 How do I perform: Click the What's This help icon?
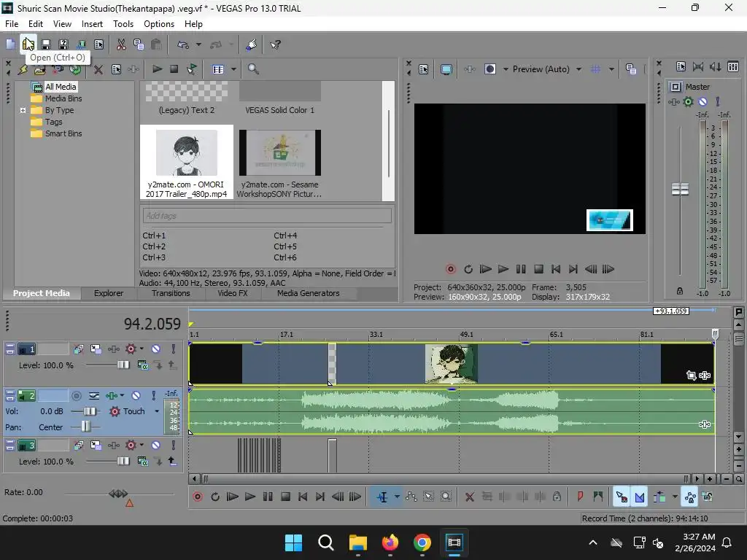[275, 44]
